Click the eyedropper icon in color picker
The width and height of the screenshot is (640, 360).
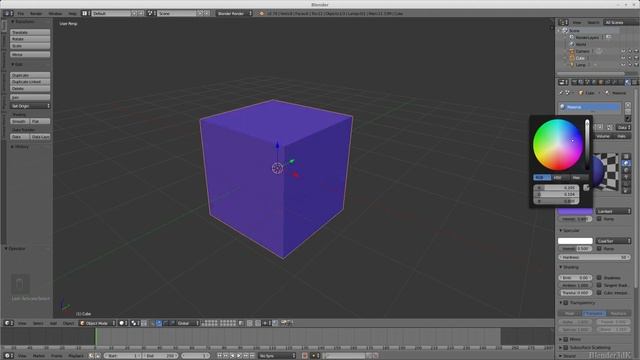[587, 187]
